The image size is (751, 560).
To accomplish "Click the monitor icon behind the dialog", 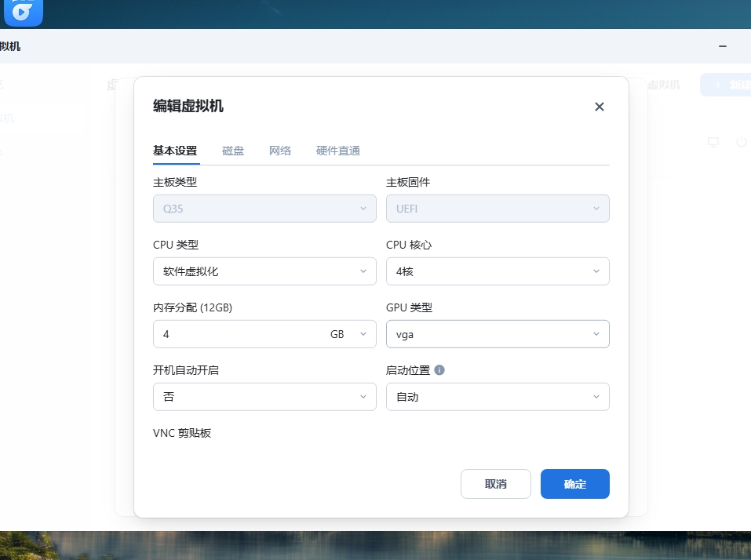I will [x=713, y=142].
